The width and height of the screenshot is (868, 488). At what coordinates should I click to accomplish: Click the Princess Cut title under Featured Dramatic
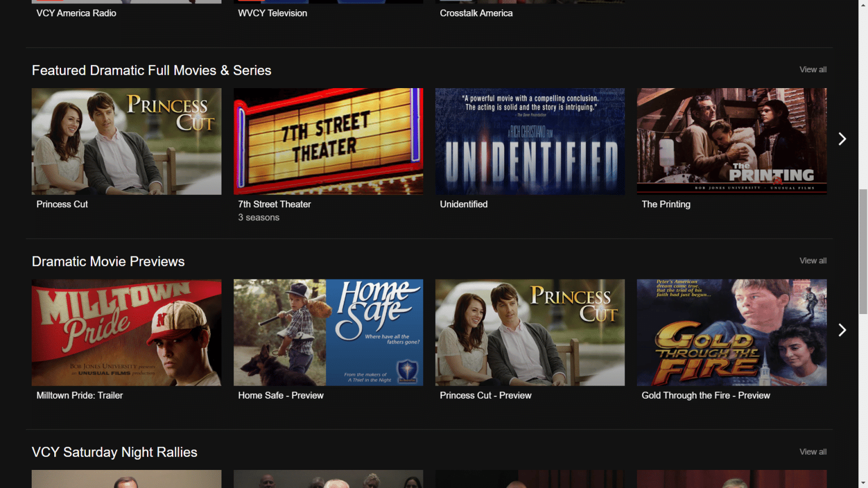62,204
